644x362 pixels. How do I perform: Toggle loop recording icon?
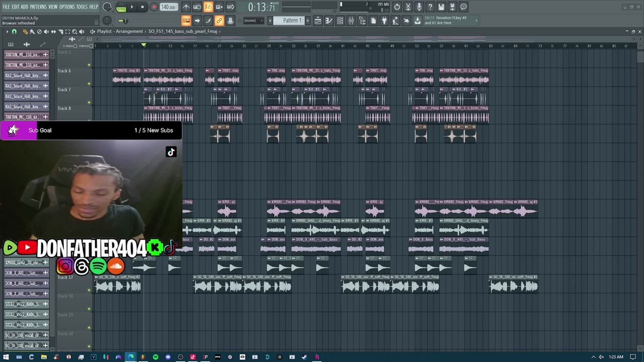[230, 7]
